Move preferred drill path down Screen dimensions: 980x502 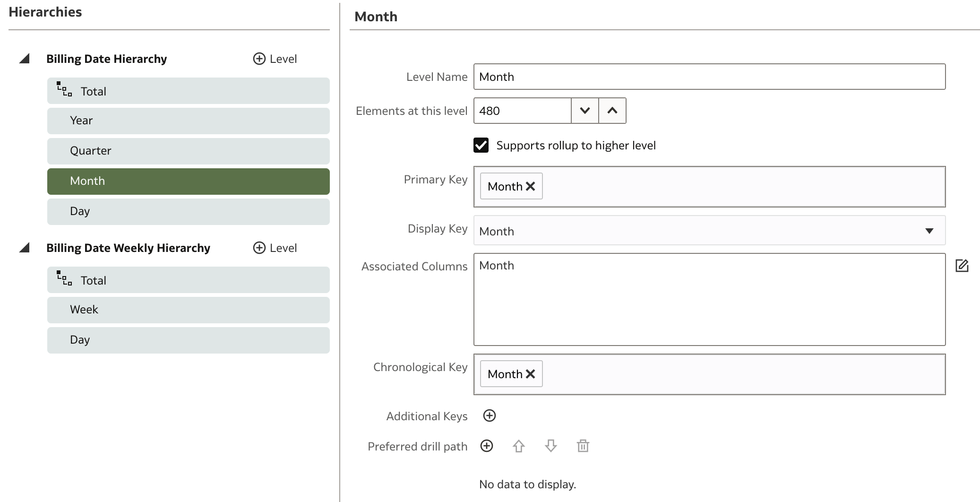coord(551,446)
